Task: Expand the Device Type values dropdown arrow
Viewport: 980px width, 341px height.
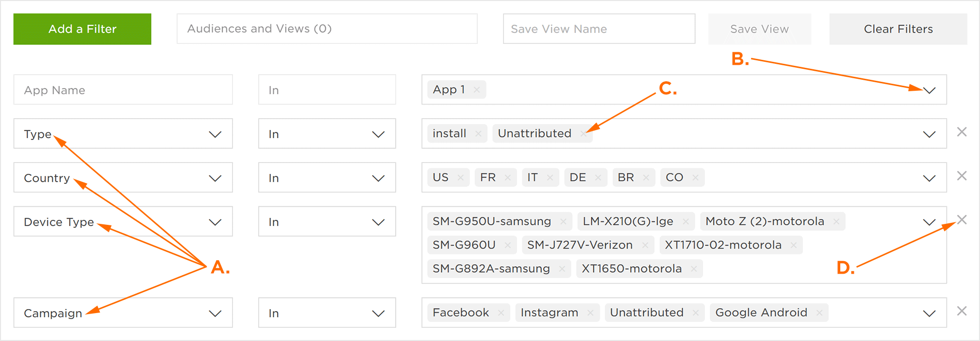Action: pos(929,222)
